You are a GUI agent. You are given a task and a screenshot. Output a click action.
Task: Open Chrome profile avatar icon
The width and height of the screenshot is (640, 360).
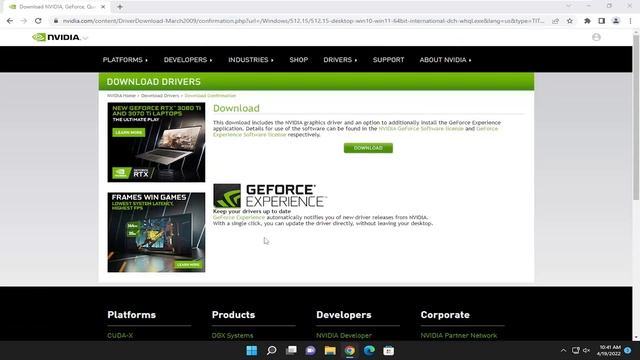(616, 21)
